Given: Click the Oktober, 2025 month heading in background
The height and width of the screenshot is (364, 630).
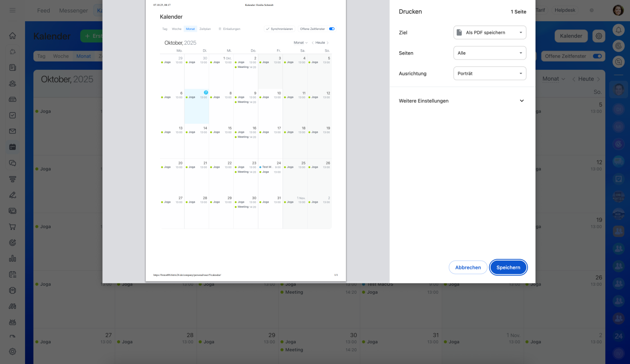Looking at the screenshot, I should pos(67,79).
